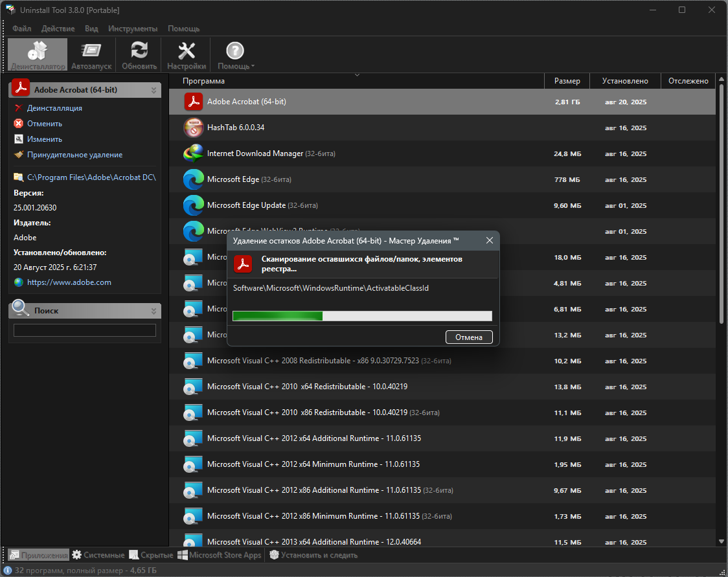Click the Обновить refresh icon
The width and height of the screenshot is (728, 577).
139,51
